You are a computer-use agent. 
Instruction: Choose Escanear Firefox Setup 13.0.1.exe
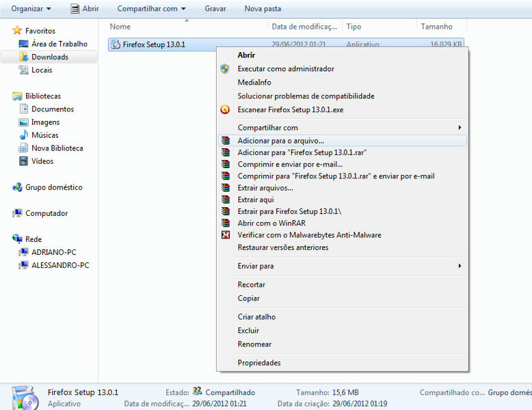[x=343, y=109]
